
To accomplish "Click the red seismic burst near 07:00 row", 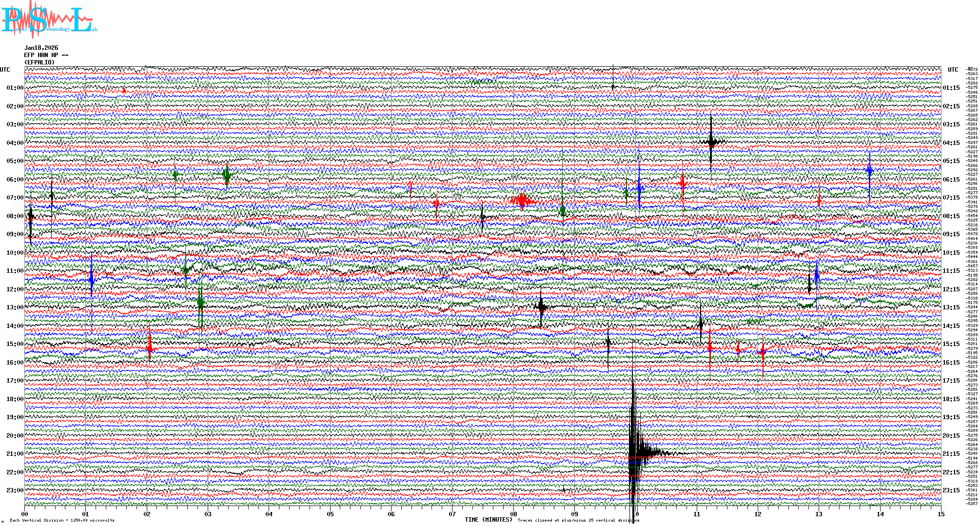I will 522,200.
